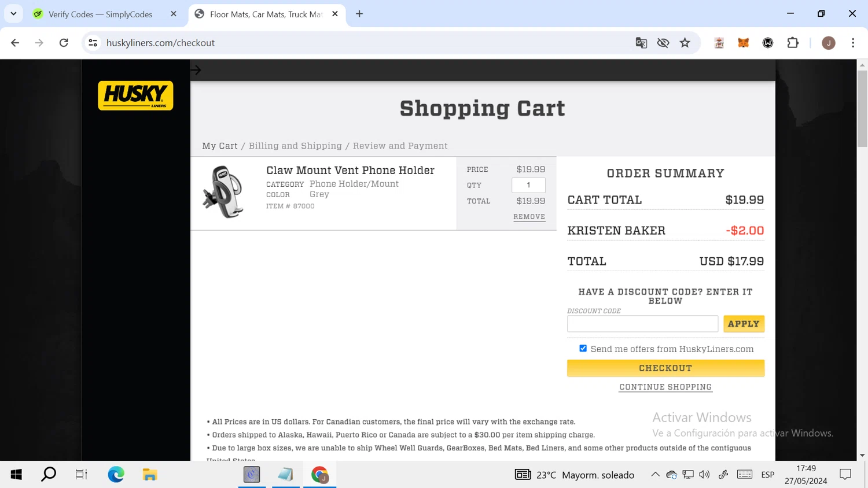Click the Google Translate icon

click(x=641, y=43)
